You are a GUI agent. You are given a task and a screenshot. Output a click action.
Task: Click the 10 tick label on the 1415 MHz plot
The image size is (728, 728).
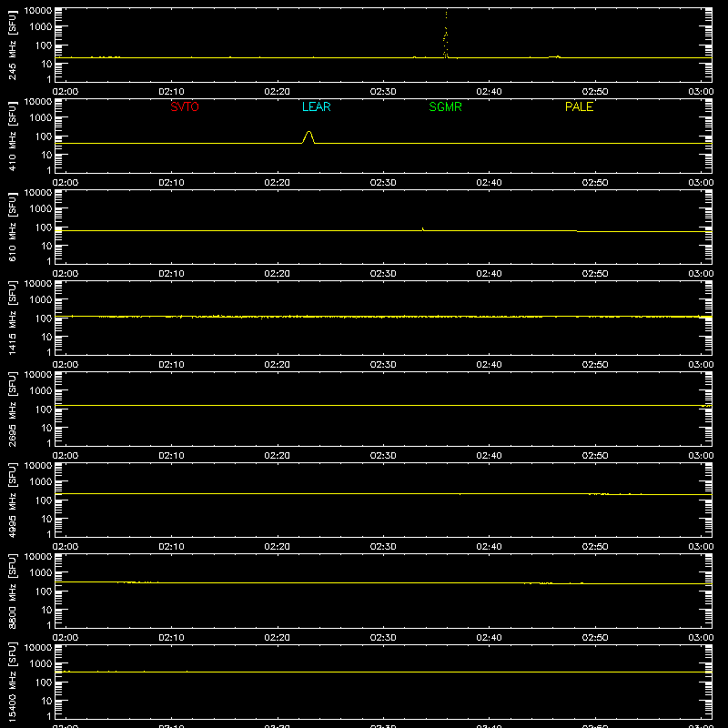46,337
